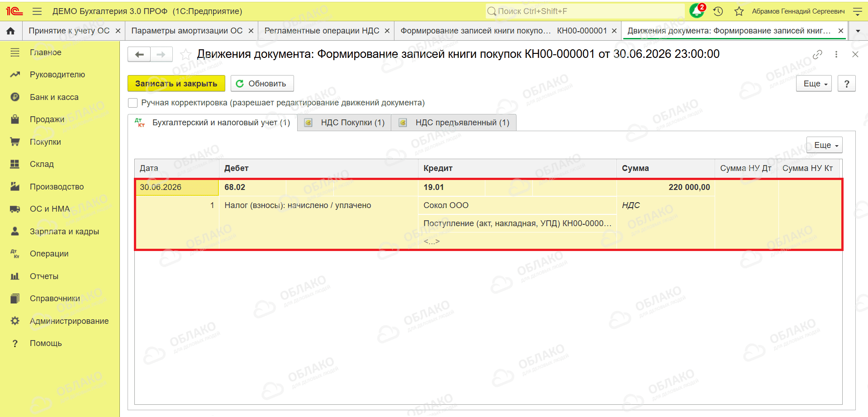Click the Сумма НУ Дт column header
This screenshot has width=868, height=417.
pyautogui.click(x=746, y=168)
